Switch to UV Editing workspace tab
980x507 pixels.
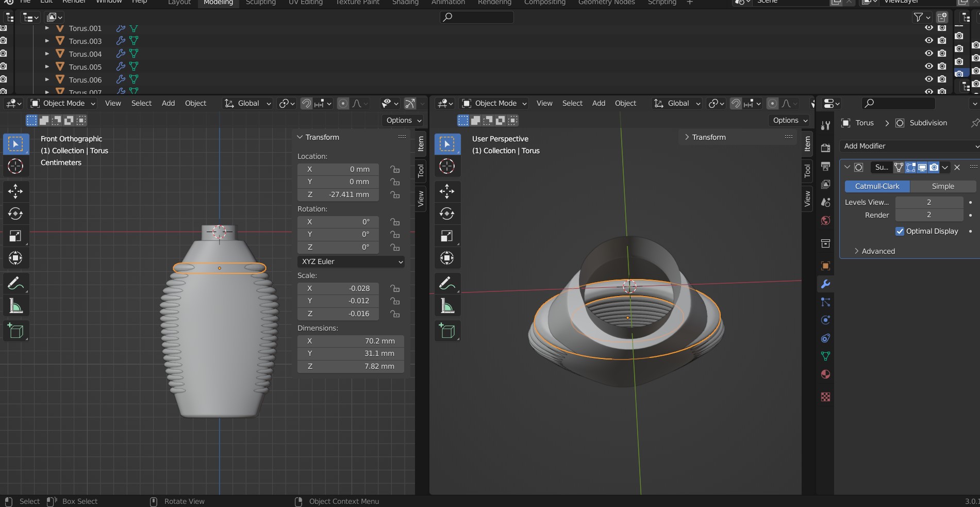[x=305, y=3]
